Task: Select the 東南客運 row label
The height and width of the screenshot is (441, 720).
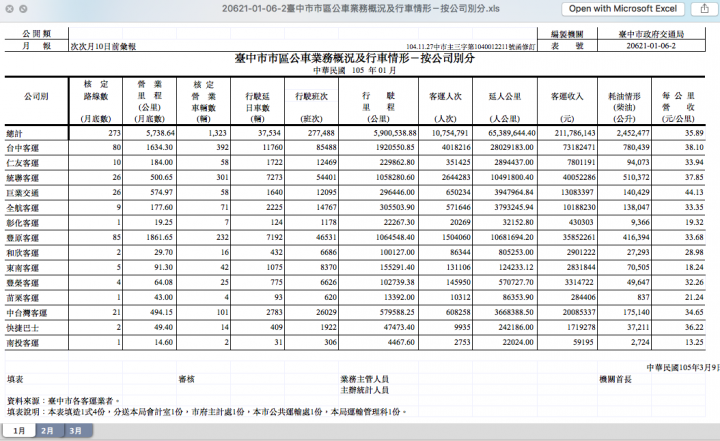Action: [x=22, y=268]
